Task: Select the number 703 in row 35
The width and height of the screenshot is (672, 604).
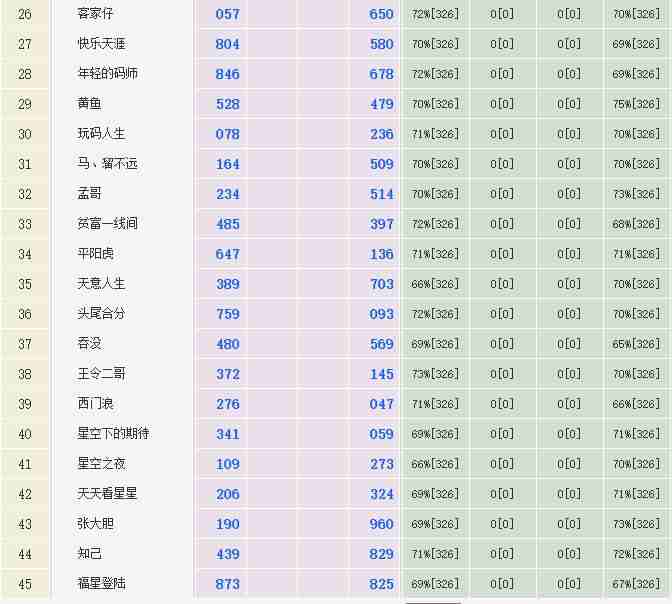Action: coord(381,284)
